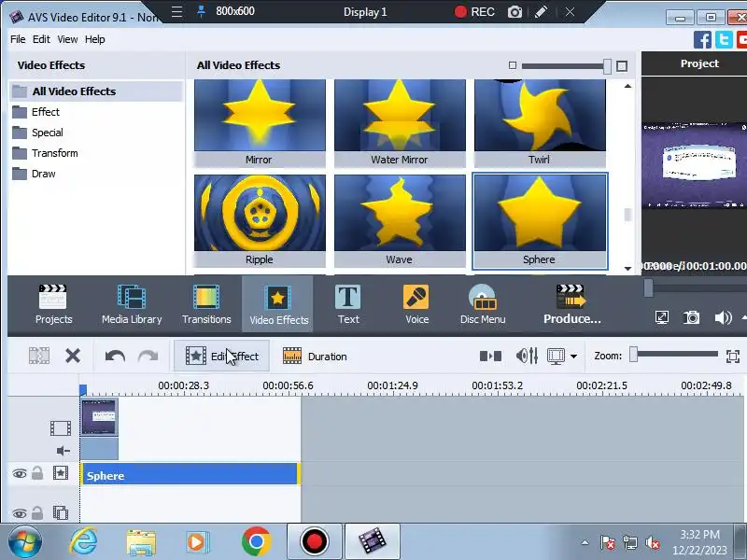Image resolution: width=747 pixels, height=560 pixels.
Task: Select the Wave effect thumbnail
Action: (x=400, y=221)
